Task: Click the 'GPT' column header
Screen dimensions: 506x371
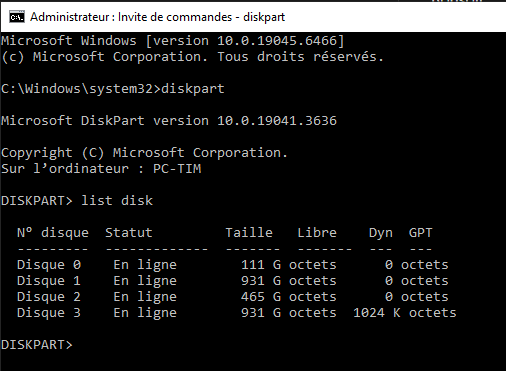Action: pos(420,233)
